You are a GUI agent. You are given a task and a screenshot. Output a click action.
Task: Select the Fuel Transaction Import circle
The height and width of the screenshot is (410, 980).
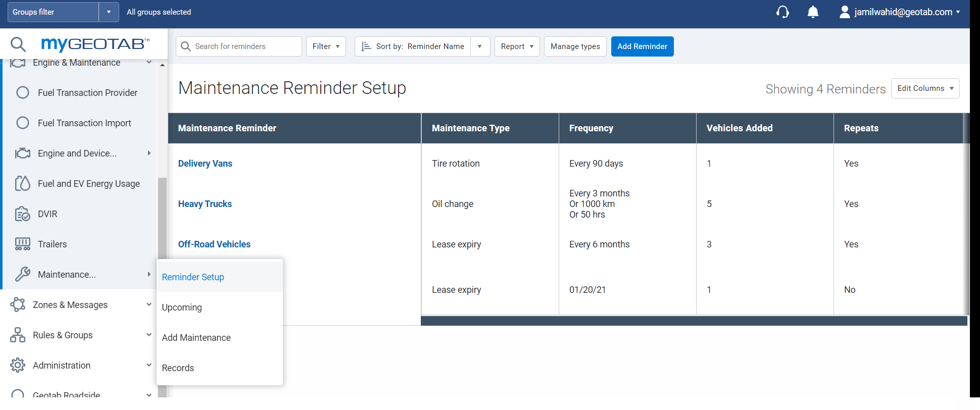point(23,123)
